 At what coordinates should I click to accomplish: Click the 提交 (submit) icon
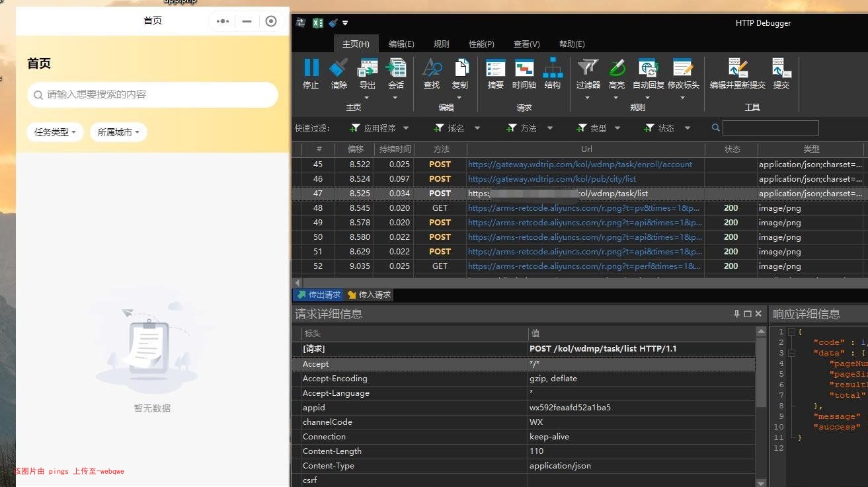(x=781, y=67)
